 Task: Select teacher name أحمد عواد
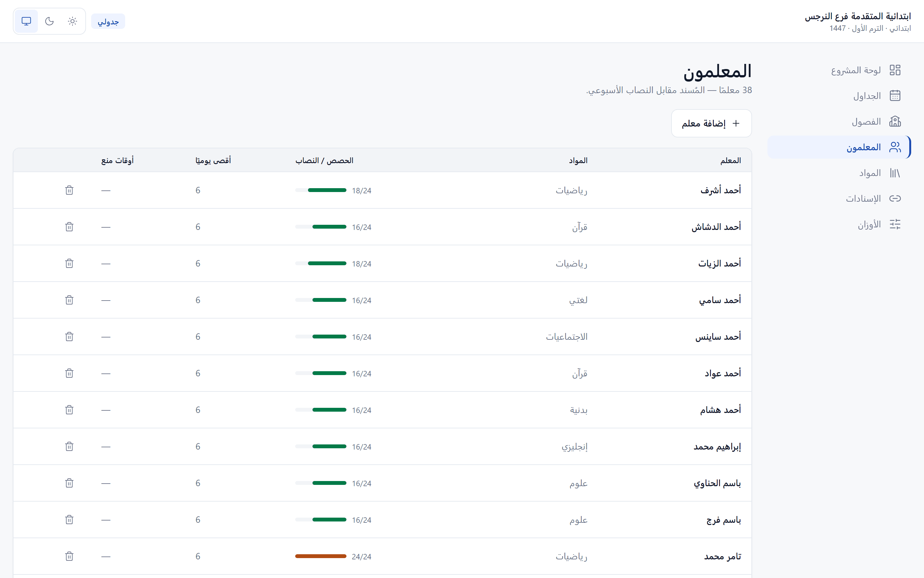[x=723, y=373]
